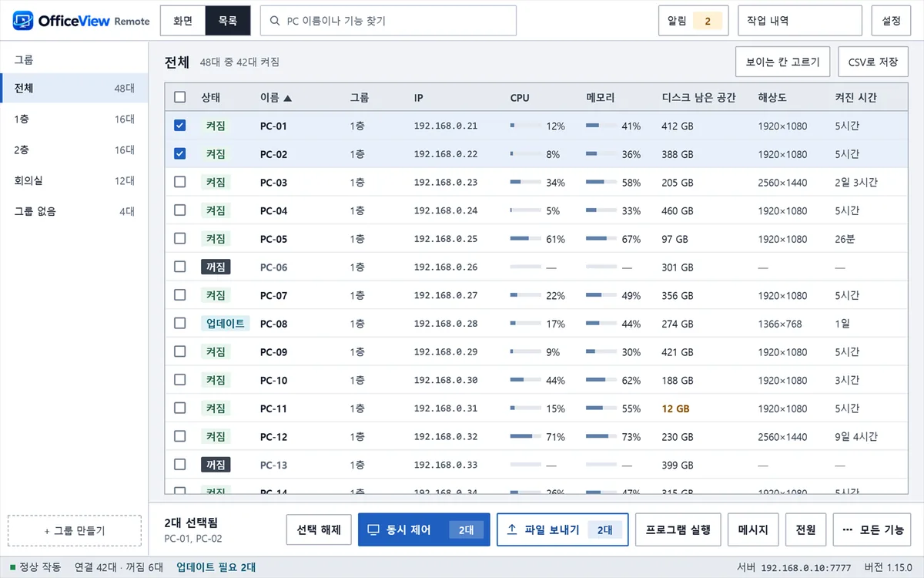Click the PC-05 CPU usage bar

tap(525, 239)
